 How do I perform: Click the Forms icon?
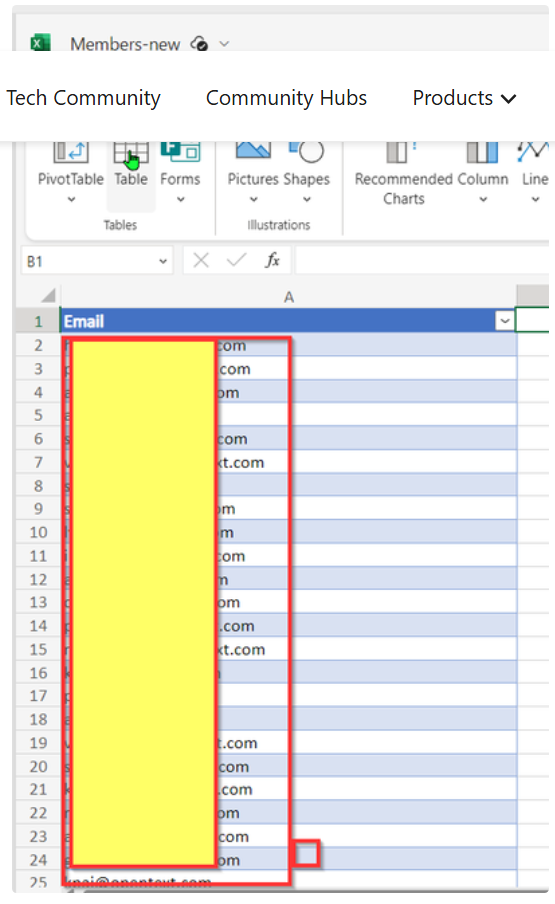180,152
